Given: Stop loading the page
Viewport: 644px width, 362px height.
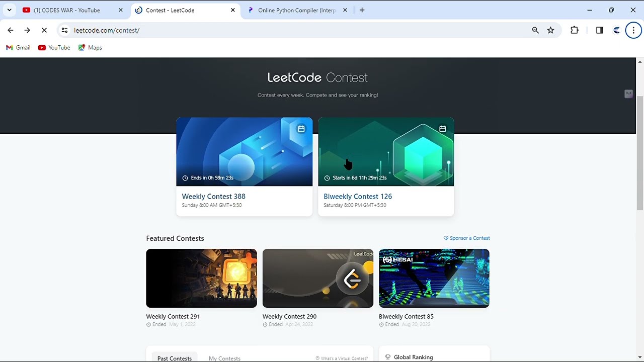Looking at the screenshot, I should pyautogui.click(x=44, y=30).
